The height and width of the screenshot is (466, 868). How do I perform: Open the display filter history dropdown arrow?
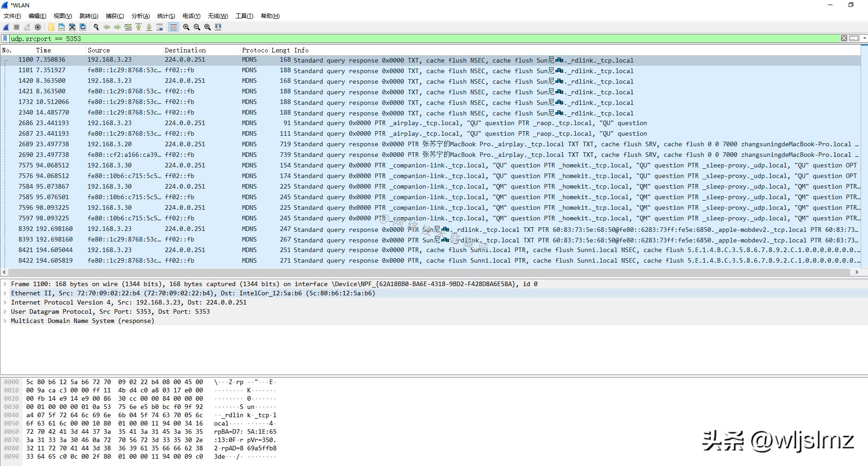pyautogui.click(x=864, y=39)
